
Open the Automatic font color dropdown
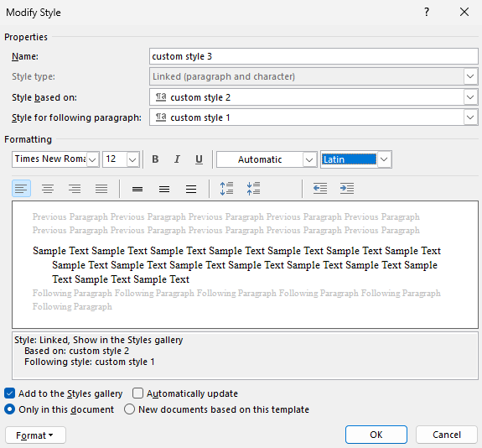[x=309, y=159]
